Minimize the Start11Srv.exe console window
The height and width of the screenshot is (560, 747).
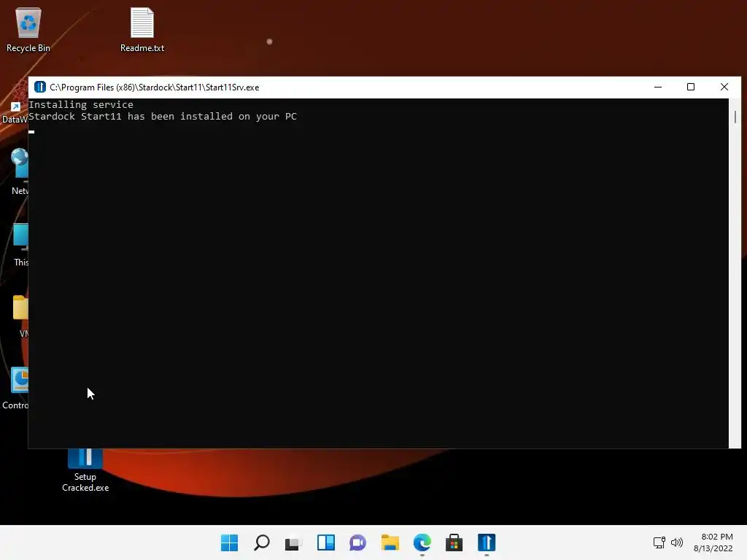click(658, 87)
